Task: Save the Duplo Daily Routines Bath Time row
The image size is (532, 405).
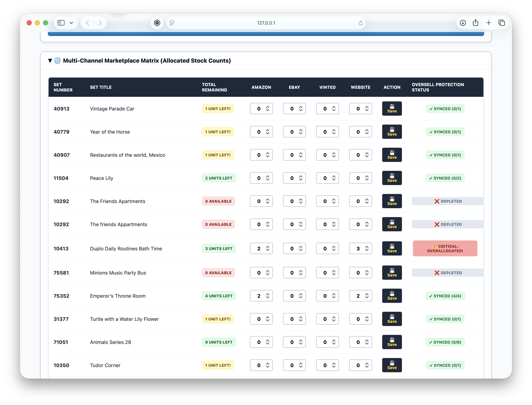Action: 392,249
